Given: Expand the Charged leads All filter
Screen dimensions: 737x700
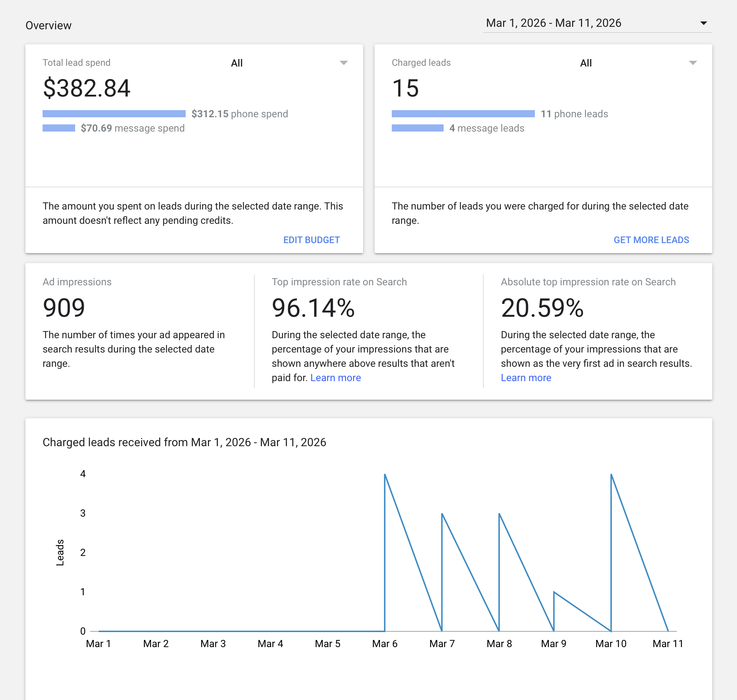Looking at the screenshot, I should click(x=585, y=63).
